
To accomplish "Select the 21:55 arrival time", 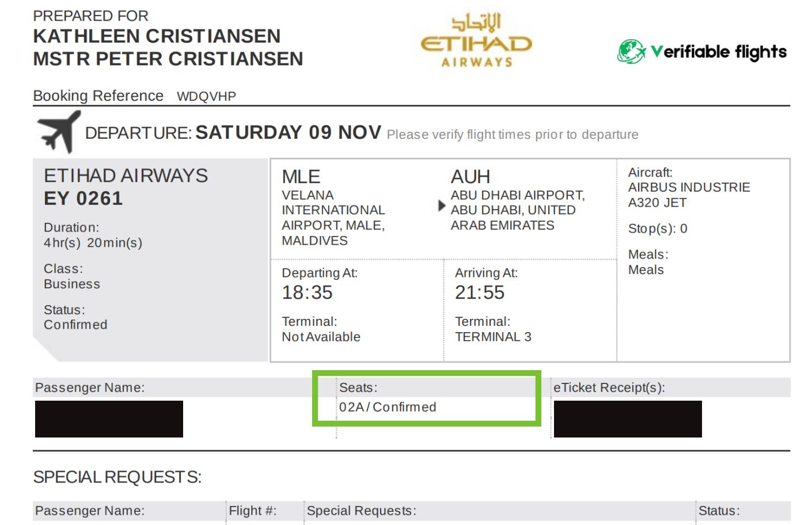I will (479, 292).
